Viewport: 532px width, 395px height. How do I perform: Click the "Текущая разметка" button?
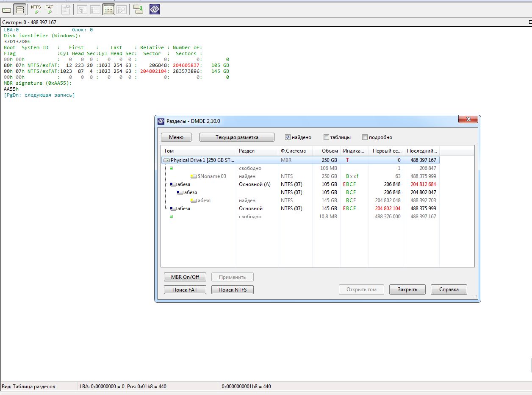237,137
